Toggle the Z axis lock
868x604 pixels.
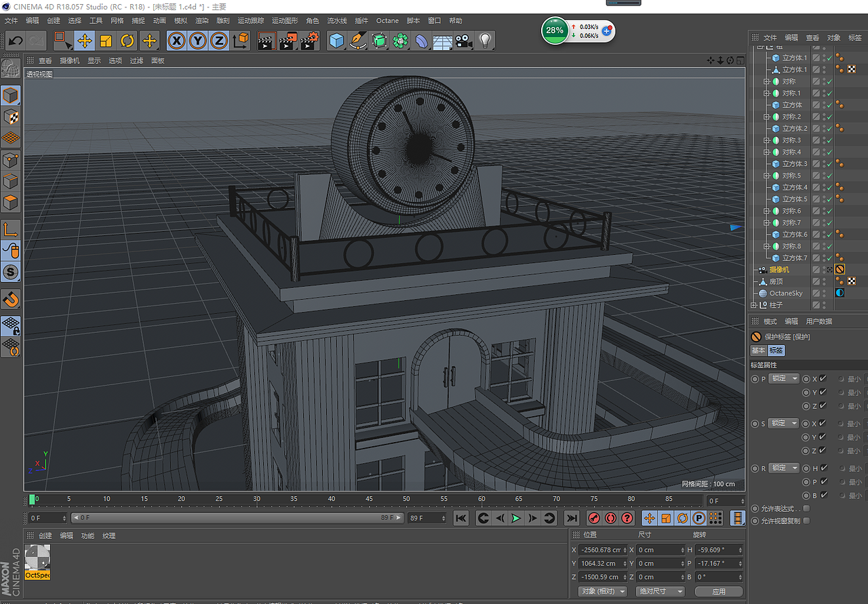218,41
